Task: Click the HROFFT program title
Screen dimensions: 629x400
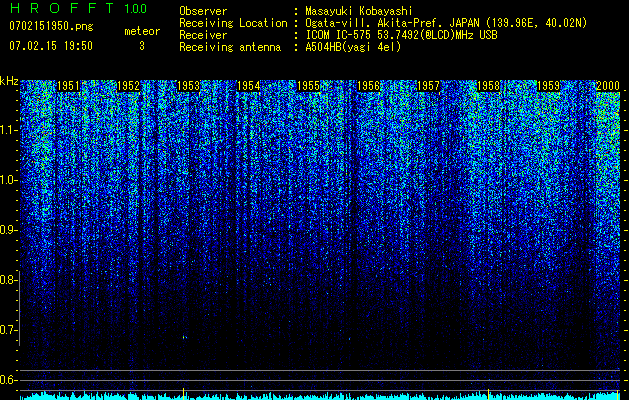Action: pyautogui.click(x=62, y=8)
